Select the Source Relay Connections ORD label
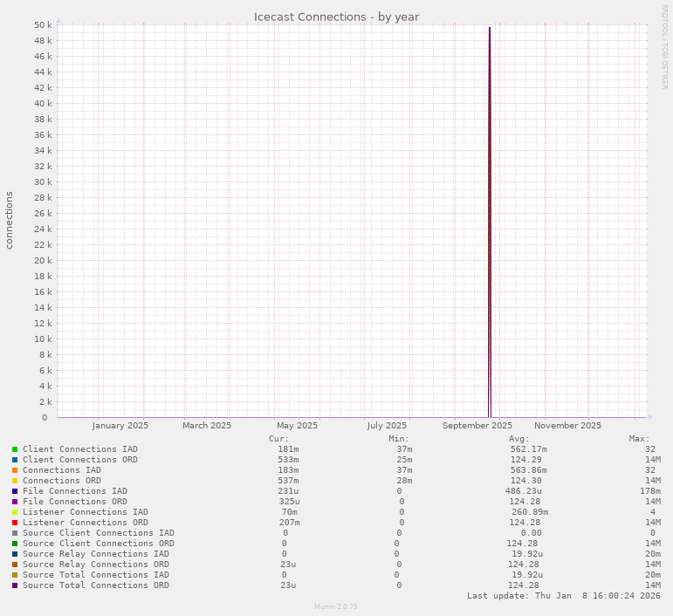 (95, 565)
